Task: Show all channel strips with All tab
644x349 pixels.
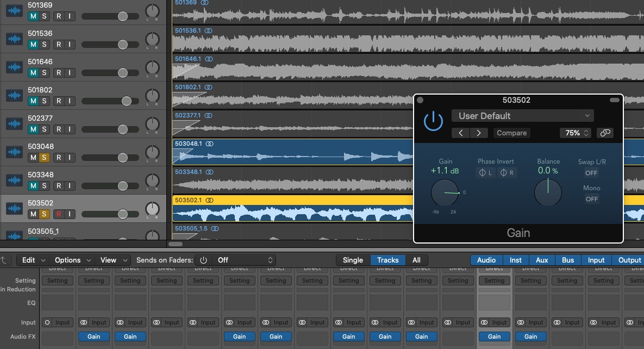Action: 416,260
